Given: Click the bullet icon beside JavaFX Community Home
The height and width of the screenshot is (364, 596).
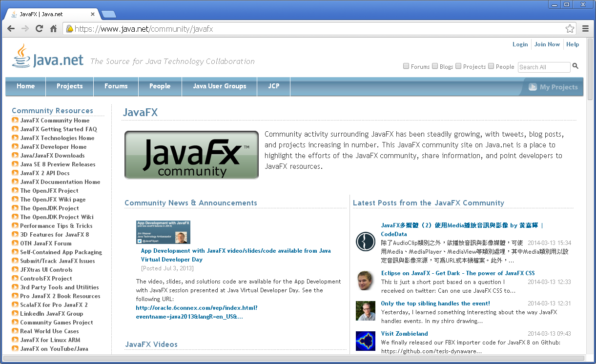Looking at the screenshot, I should 15,121.
